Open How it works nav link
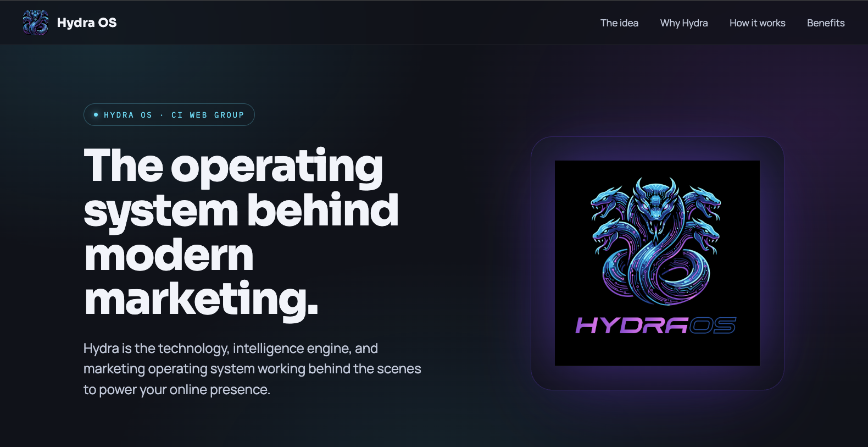Viewport: 868px width, 447px height. pos(758,23)
